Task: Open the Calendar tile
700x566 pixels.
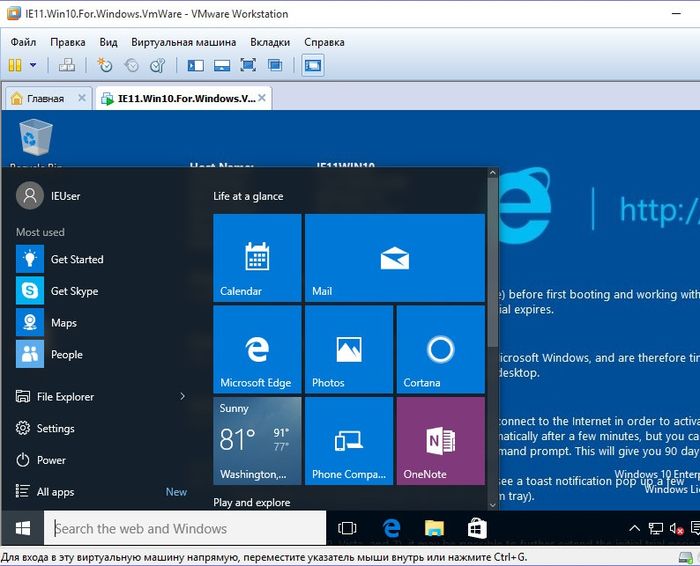Action: click(257, 258)
